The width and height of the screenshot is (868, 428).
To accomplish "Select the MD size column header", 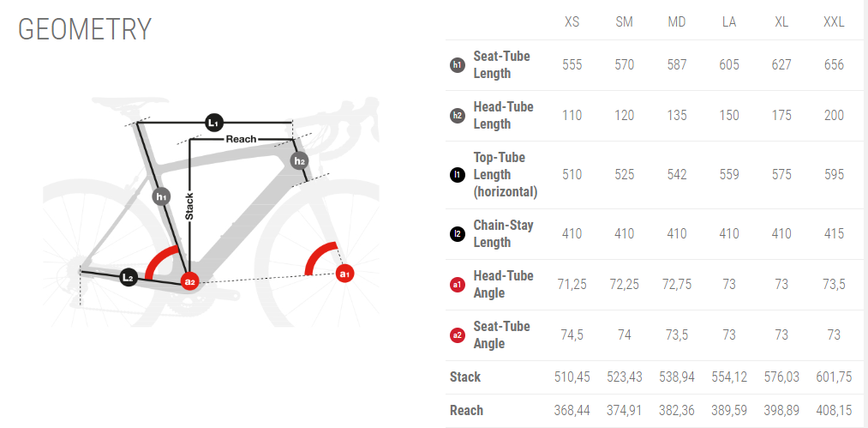I will tap(677, 21).
